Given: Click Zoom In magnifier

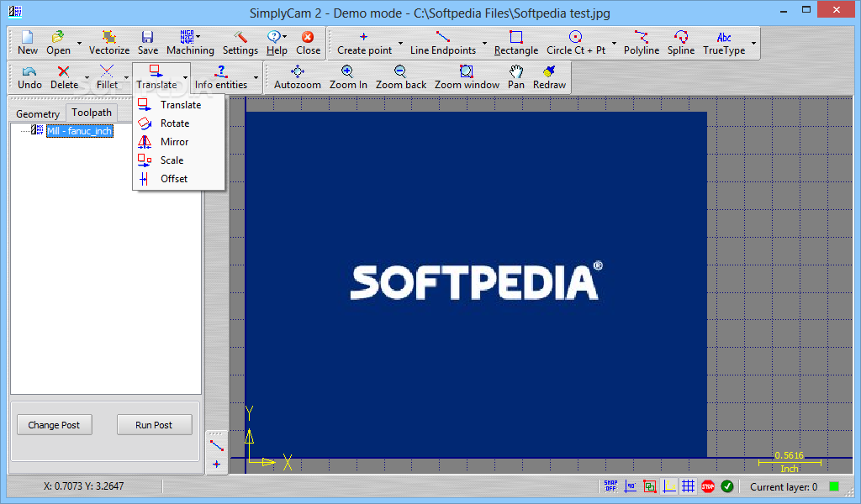Looking at the screenshot, I should 348,77.
